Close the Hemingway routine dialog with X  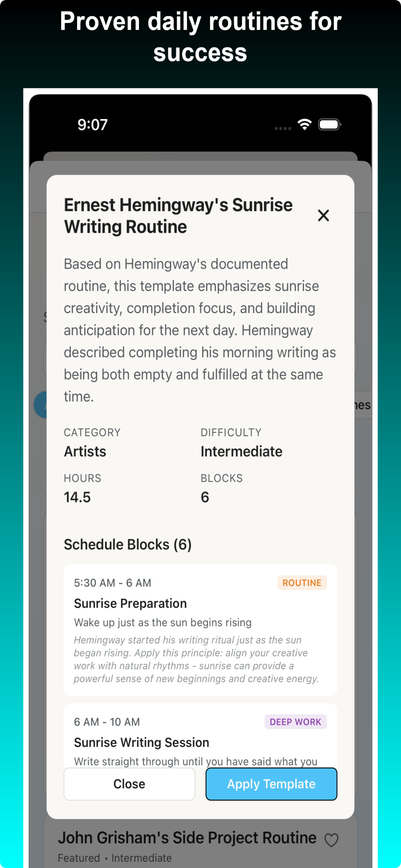(323, 216)
